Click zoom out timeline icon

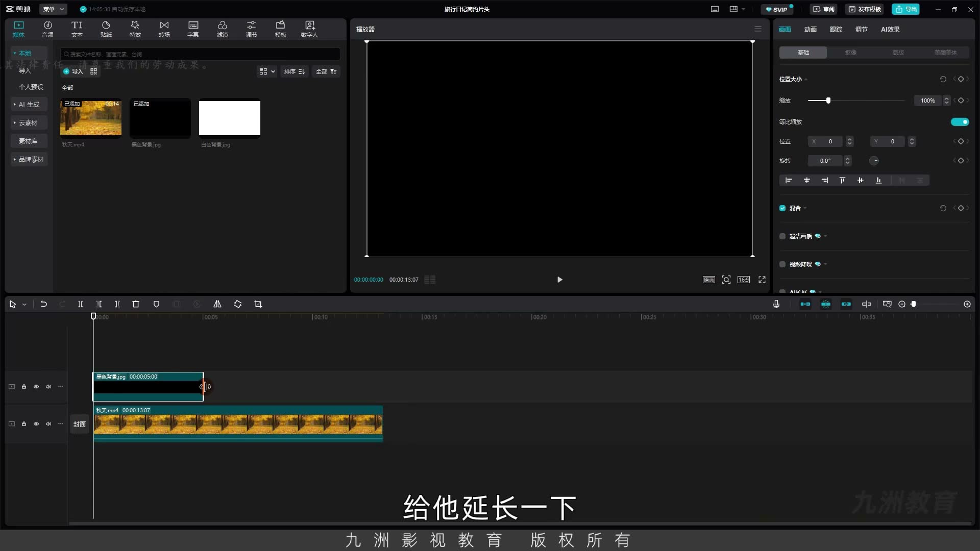coord(902,304)
